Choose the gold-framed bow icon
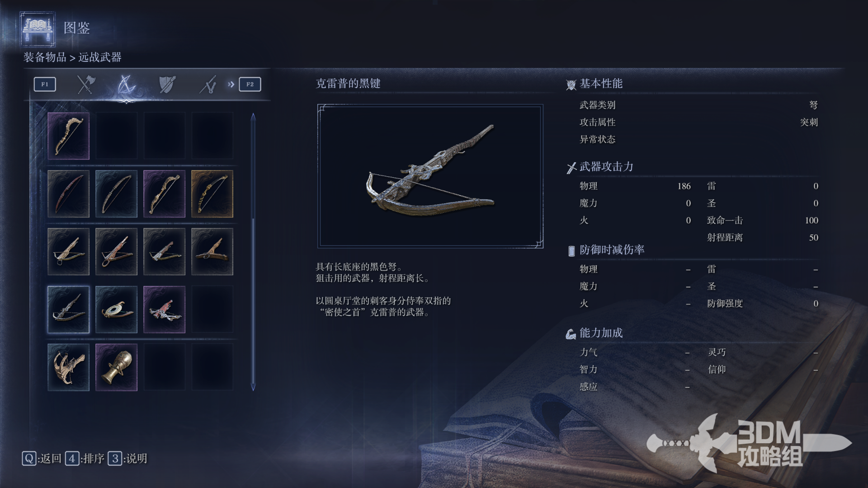This screenshot has width=868, height=488. [212, 194]
